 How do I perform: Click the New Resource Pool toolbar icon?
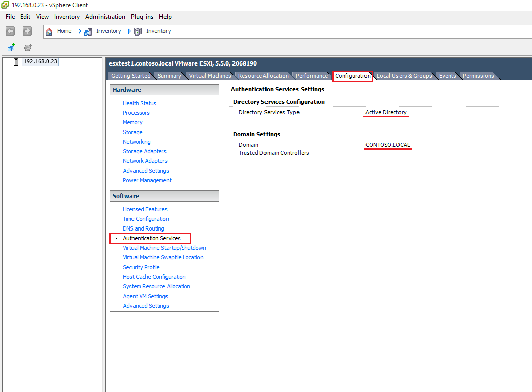[x=28, y=48]
